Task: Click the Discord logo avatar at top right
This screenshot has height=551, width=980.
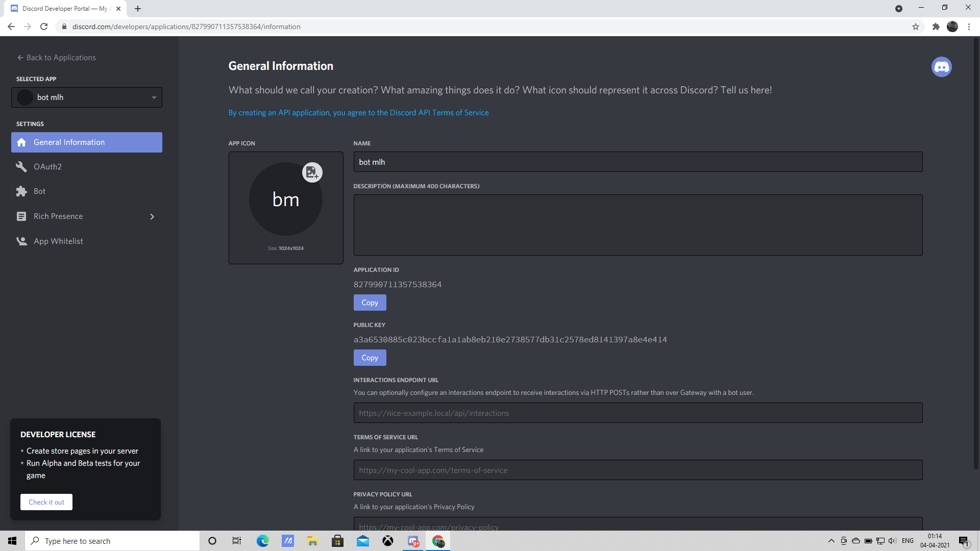Action: [941, 67]
